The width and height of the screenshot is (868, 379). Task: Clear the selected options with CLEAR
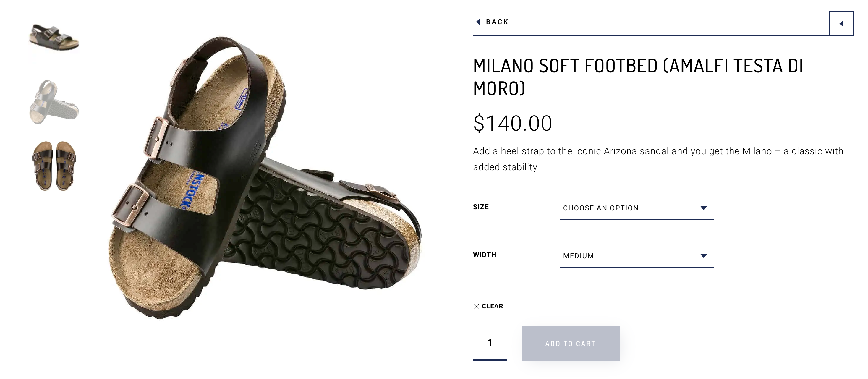(x=492, y=306)
